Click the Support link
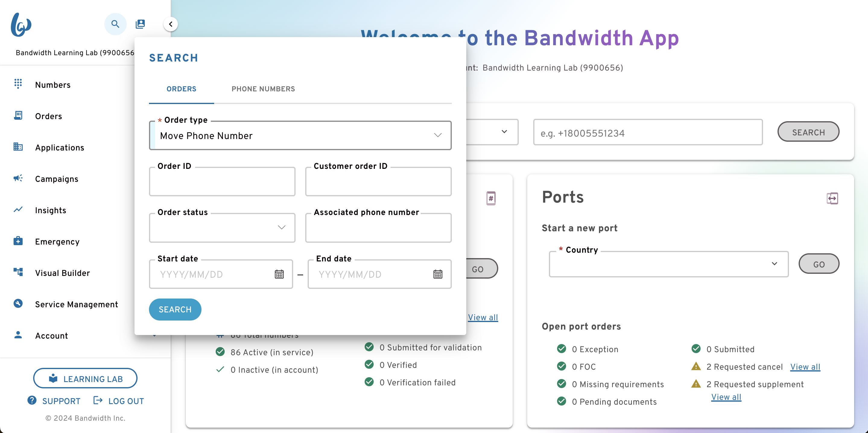 [x=61, y=401]
